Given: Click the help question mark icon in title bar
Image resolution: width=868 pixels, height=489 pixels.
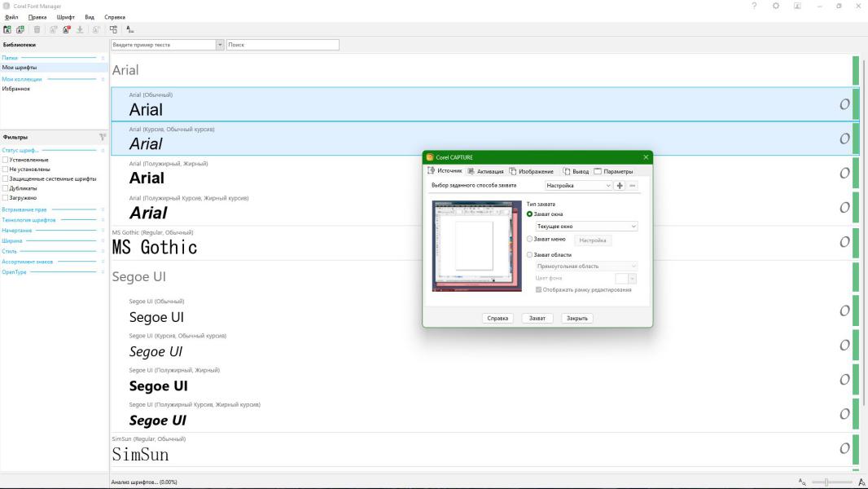Looking at the screenshot, I should (x=754, y=6).
